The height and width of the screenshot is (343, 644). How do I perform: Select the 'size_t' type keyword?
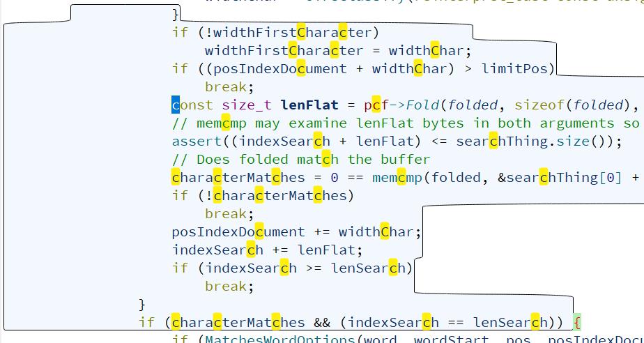tap(247, 105)
